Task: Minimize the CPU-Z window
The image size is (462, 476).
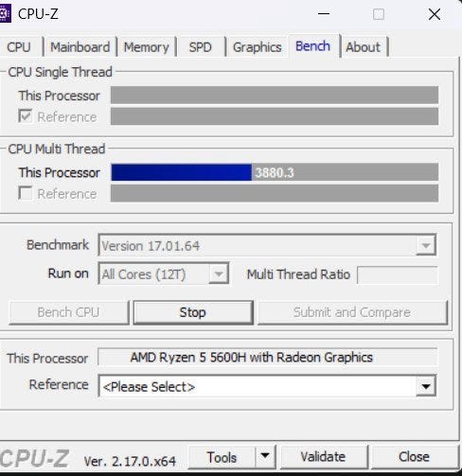Action: coord(324,14)
